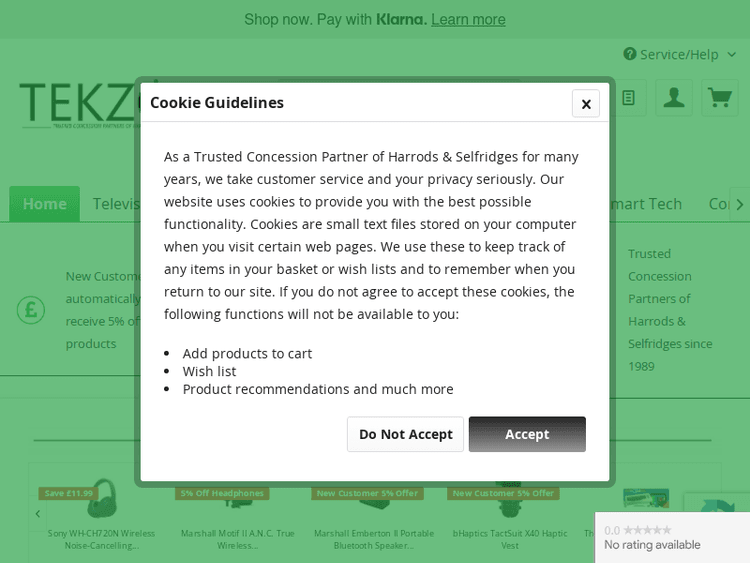The image size is (750, 563).
Task: Expand navigation menu with right chevron
Action: tap(739, 204)
